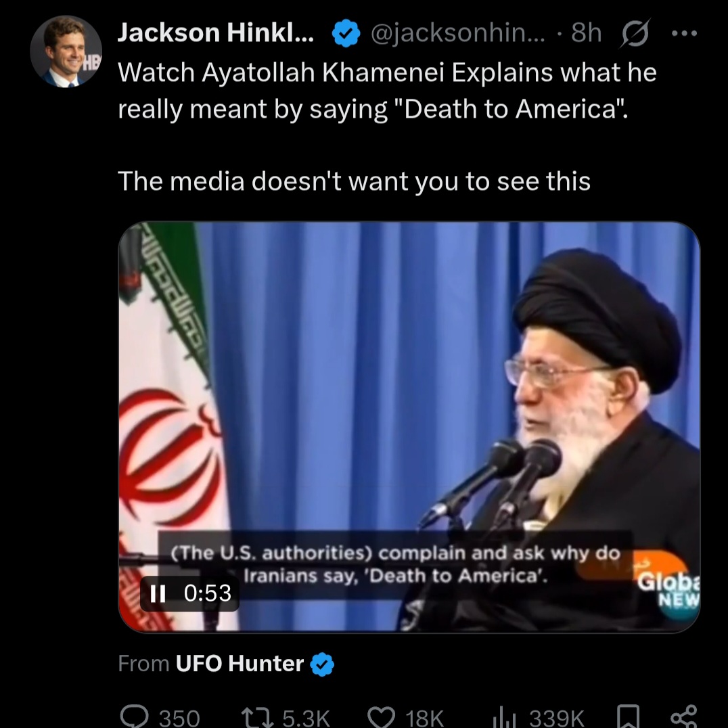Open the UFO Hunter source account

point(240,664)
